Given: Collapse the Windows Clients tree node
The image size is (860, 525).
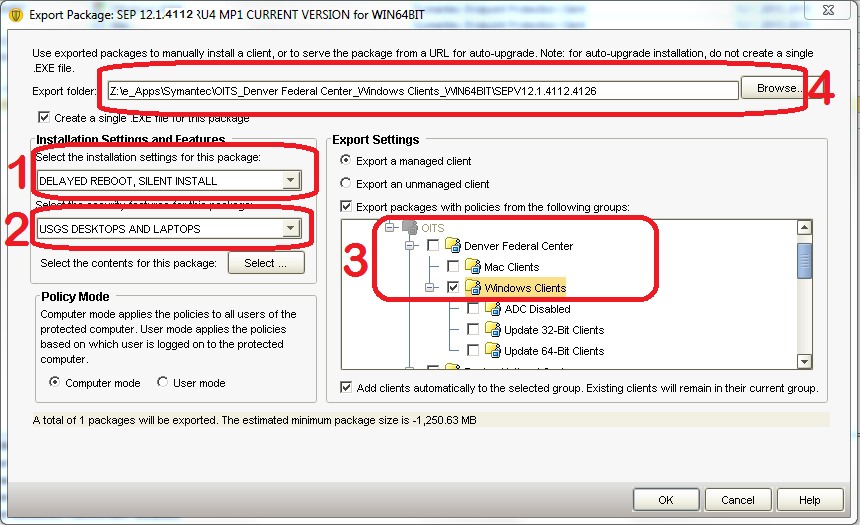Looking at the screenshot, I should (x=430, y=287).
